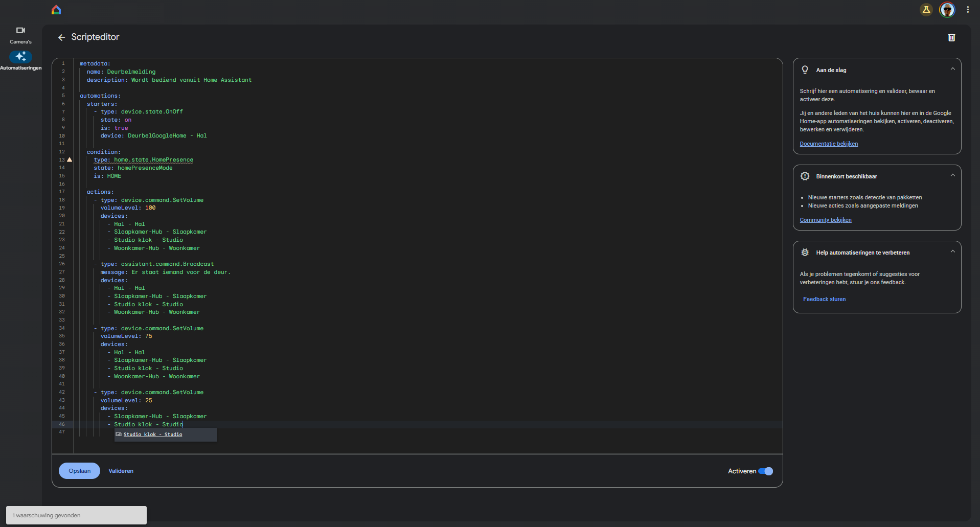The image size is (980, 527).
Task: Collapse the Binnenkort beschikbaar panel
Action: [952, 175]
